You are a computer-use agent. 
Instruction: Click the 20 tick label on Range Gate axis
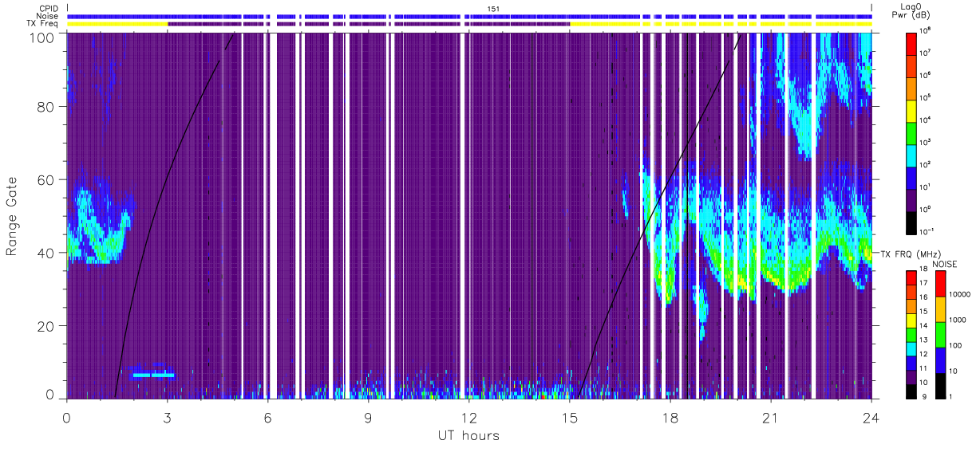[x=45, y=326]
